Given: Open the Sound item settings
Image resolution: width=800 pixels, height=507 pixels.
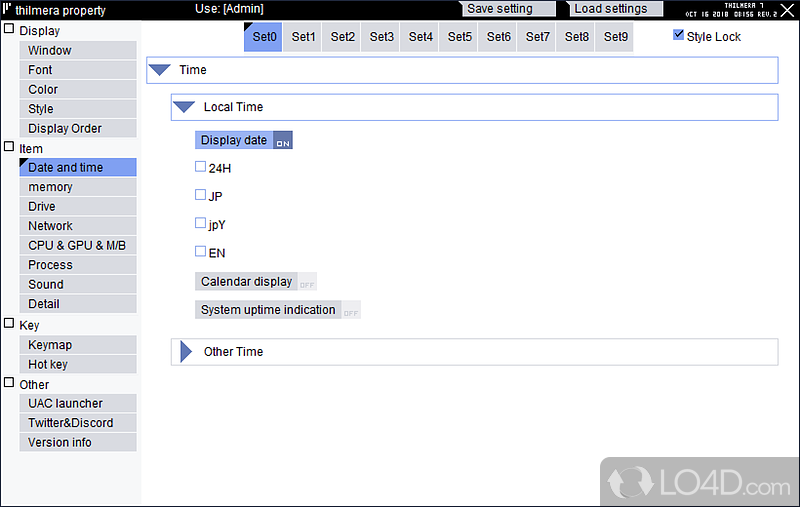Looking at the screenshot, I should pos(78,285).
